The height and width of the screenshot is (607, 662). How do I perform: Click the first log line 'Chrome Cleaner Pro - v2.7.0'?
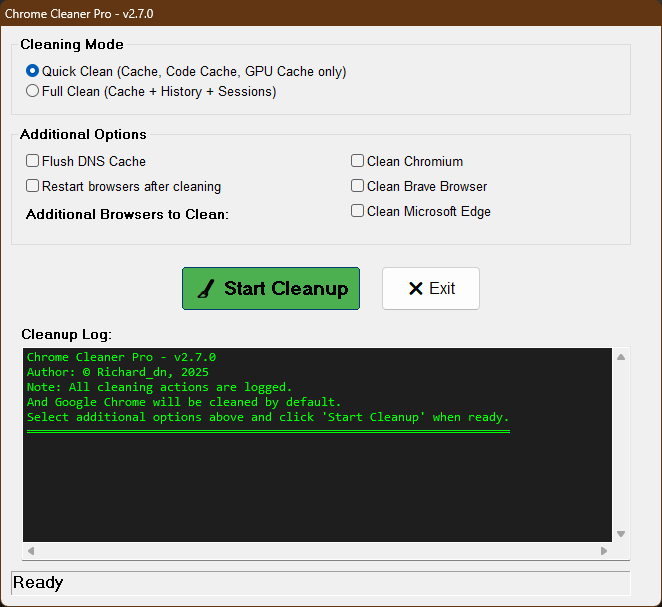point(121,357)
